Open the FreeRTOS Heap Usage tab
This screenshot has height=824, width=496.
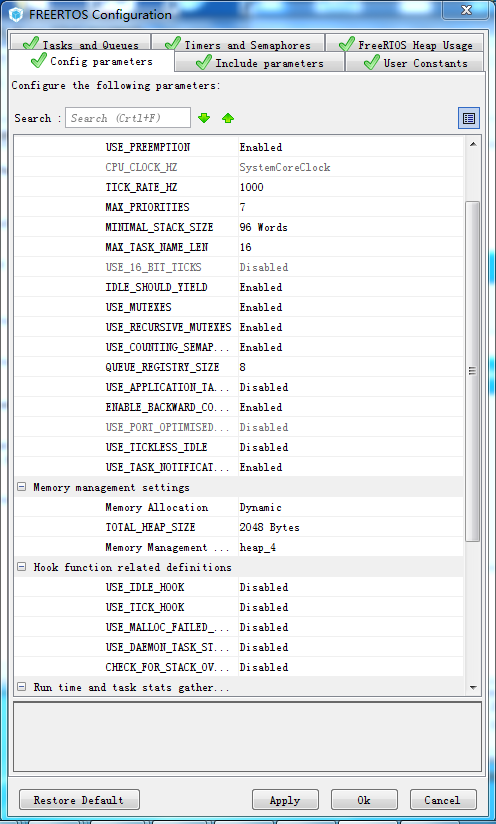click(406, 44)
